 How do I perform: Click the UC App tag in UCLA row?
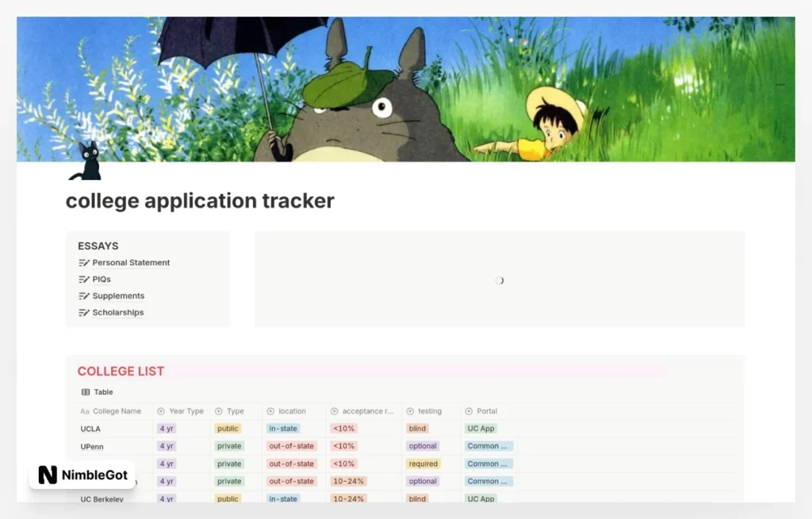[481, 429]
